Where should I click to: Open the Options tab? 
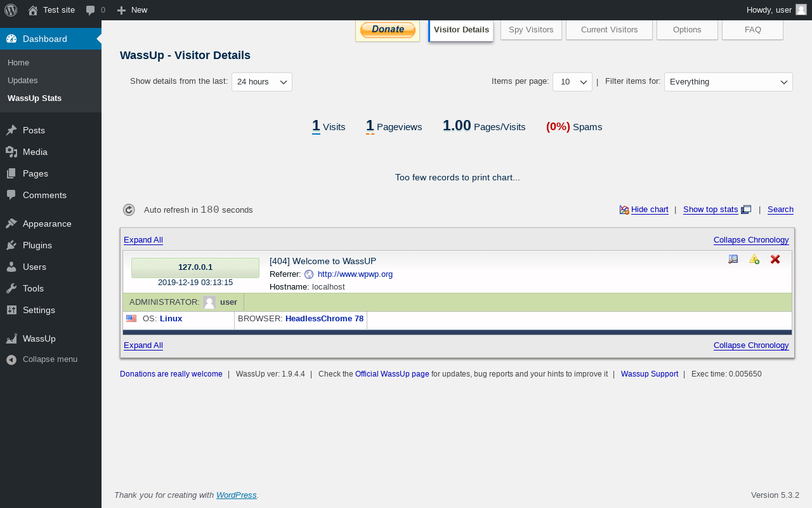687,30
